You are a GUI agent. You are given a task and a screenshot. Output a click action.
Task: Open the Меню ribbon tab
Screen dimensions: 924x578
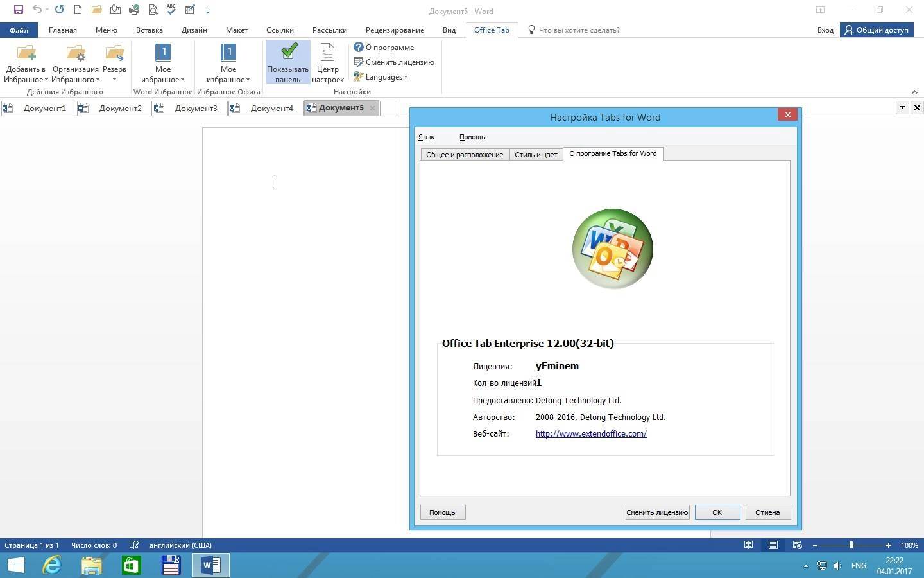tap(107, 30)
